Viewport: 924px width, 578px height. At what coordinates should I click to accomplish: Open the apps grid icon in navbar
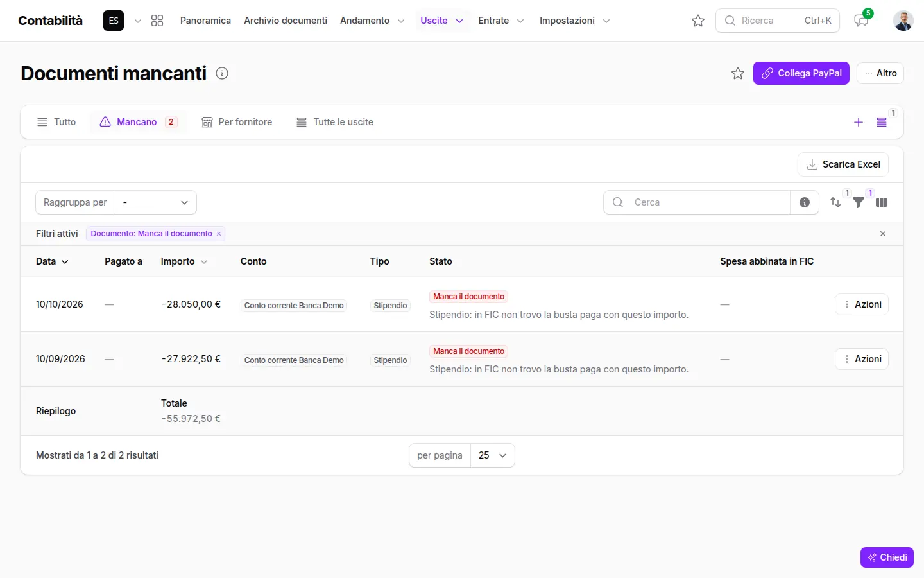tap(157, 21)
